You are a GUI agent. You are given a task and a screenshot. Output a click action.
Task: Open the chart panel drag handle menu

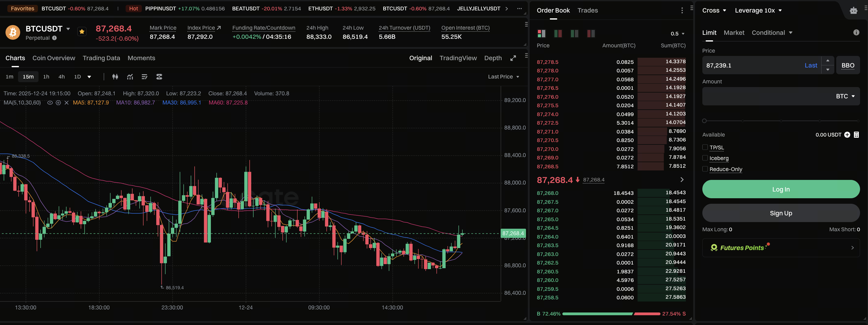[526, 56]
